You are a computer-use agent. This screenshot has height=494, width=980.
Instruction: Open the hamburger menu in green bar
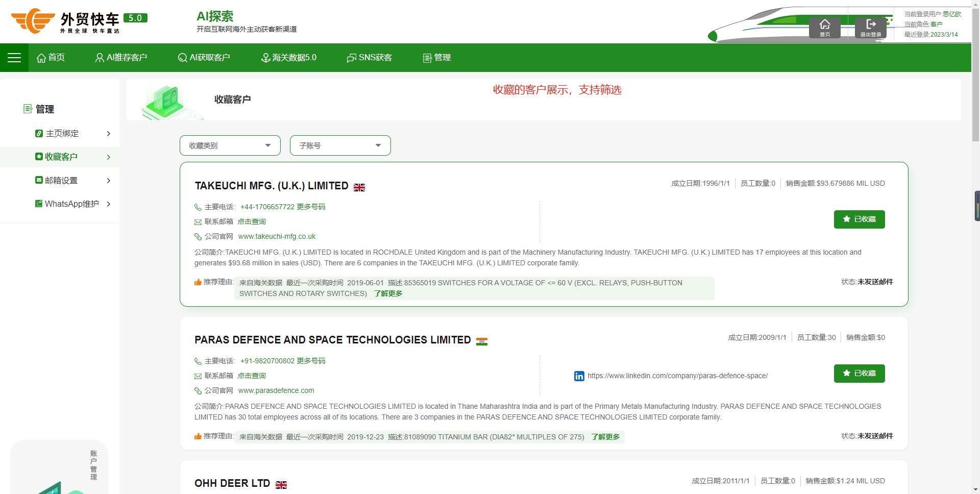click(x=14, y=58)
